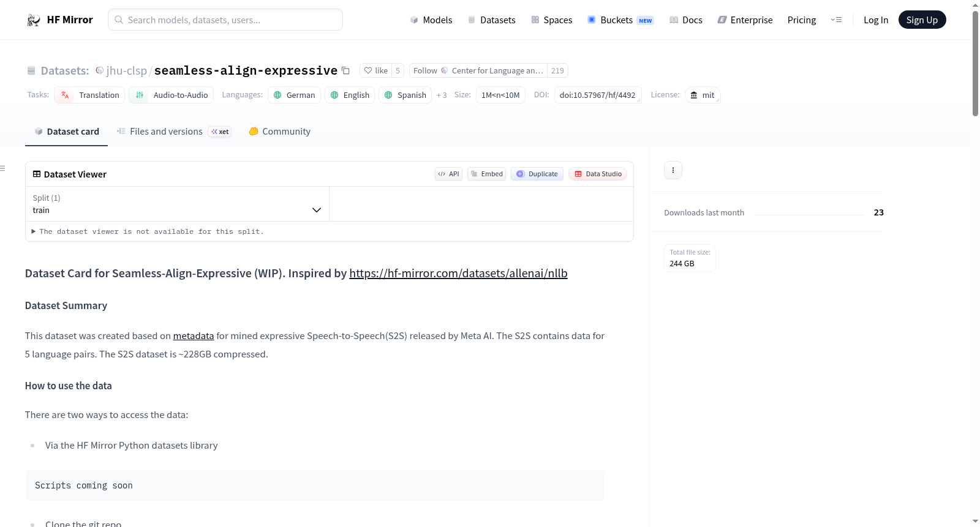
Task: Open the Split train dropdown
Action: pos(177,204)
